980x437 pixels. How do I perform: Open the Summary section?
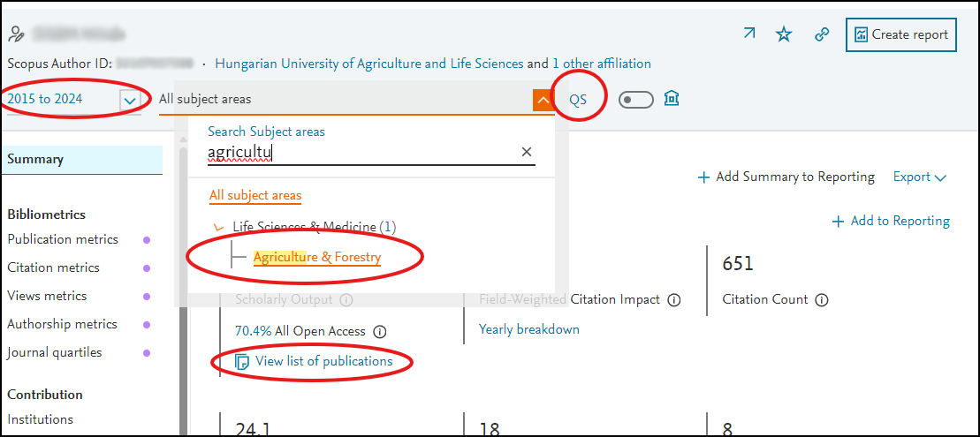pyautogui.click(x=82, y=160)
